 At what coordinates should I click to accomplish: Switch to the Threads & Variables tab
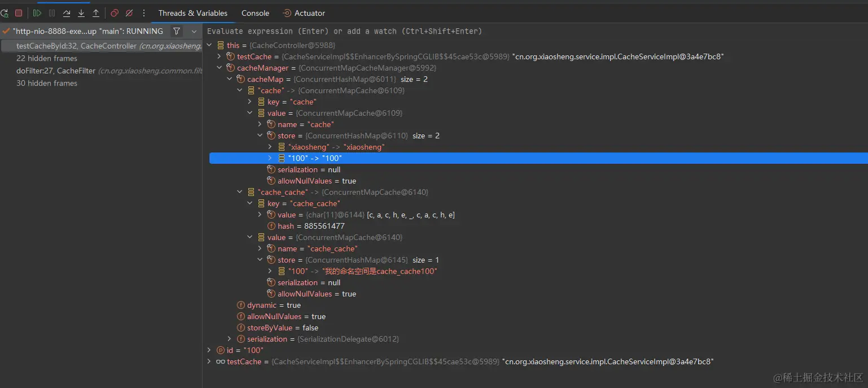(193, 13)
